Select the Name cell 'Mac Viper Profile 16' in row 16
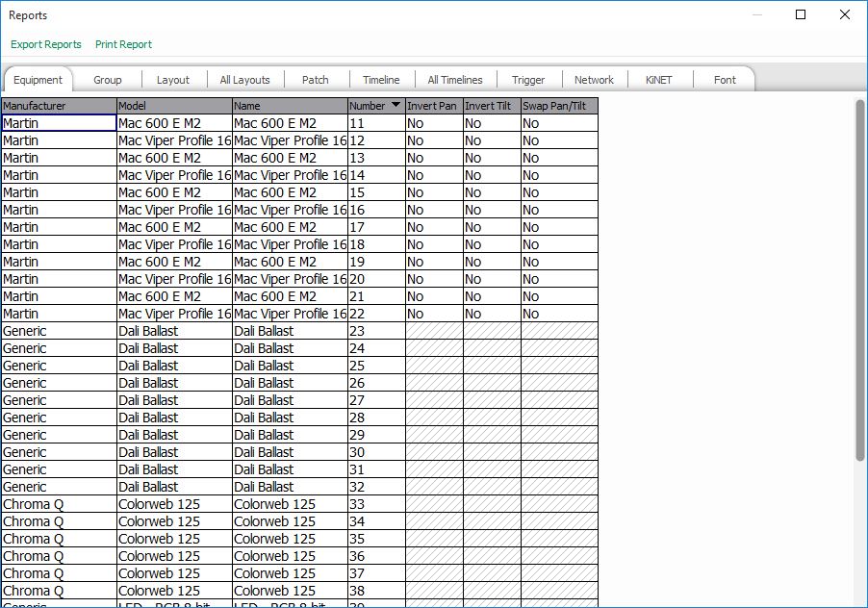This screenshot has height=608, width=868. coord(290,210)
